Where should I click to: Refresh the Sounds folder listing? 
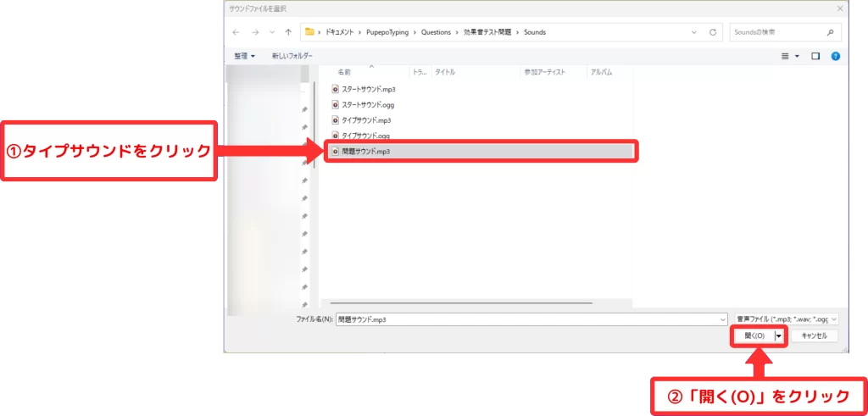(714, 32)
